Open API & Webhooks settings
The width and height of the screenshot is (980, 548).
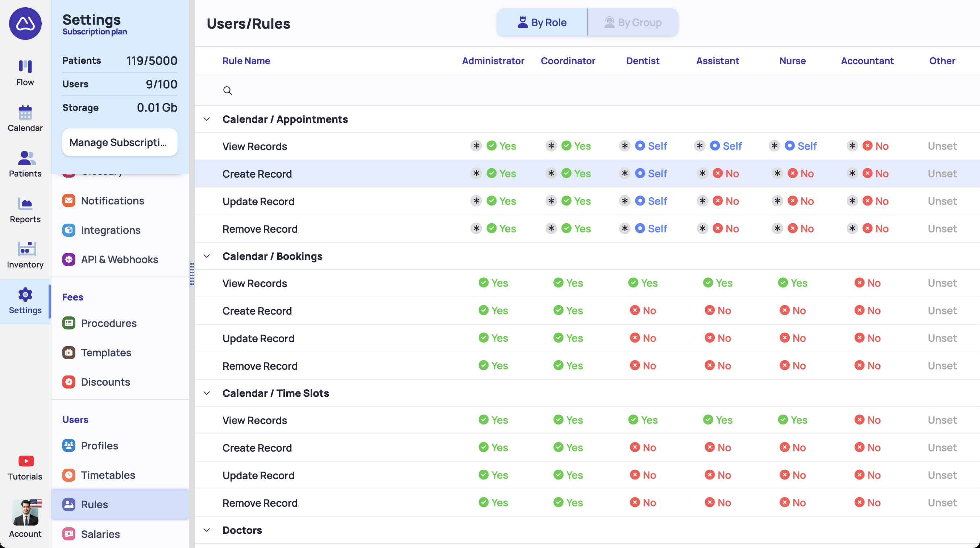(x=119, y=260)
